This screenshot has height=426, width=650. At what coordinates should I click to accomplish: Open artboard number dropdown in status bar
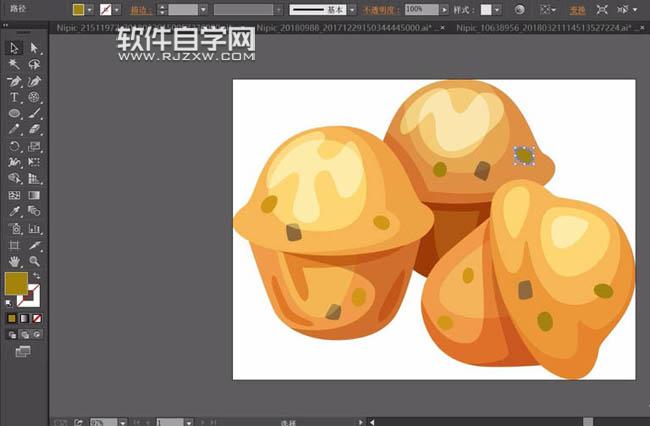pyautogui.click(x=189, y=422)
